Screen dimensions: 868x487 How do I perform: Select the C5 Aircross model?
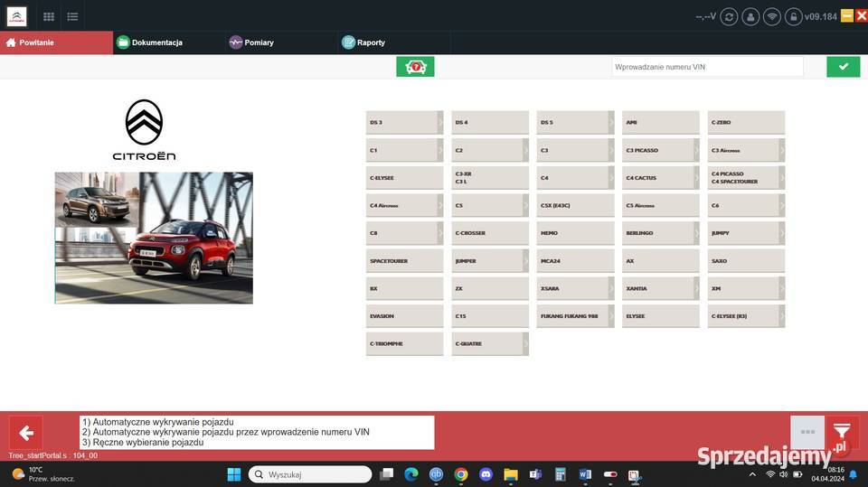tap(660, 205)
